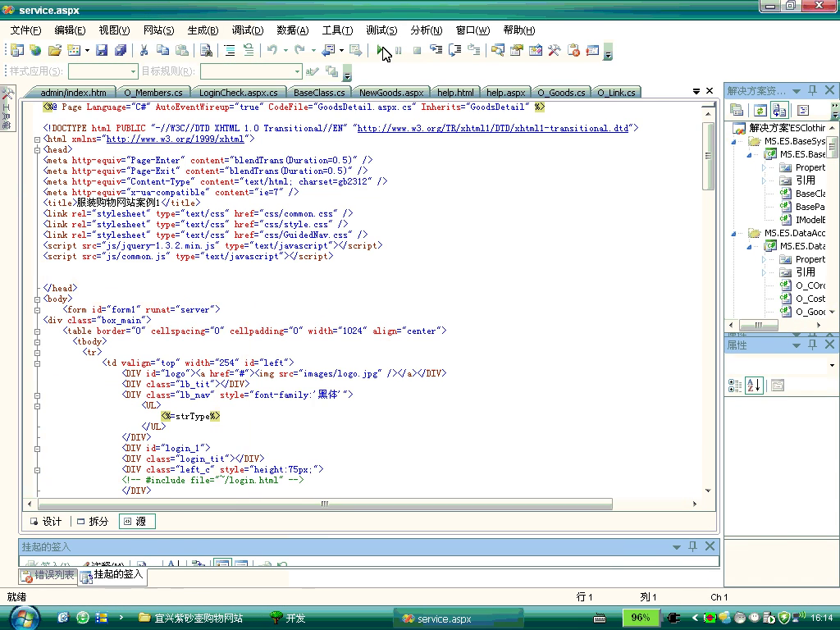Click the New Web Site globe icon
Image resolution: width=840 pixels, height=630 pixels.
(35, 50)
